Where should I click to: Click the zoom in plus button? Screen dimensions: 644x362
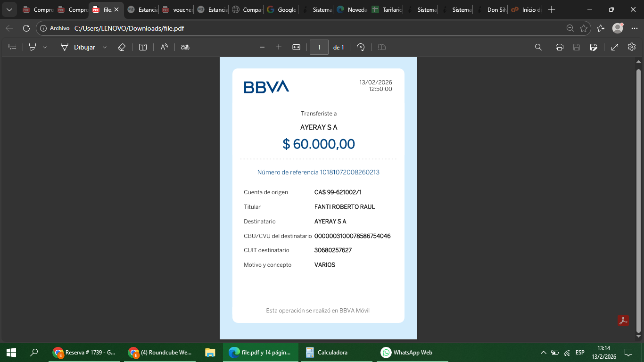coord(279,47)
